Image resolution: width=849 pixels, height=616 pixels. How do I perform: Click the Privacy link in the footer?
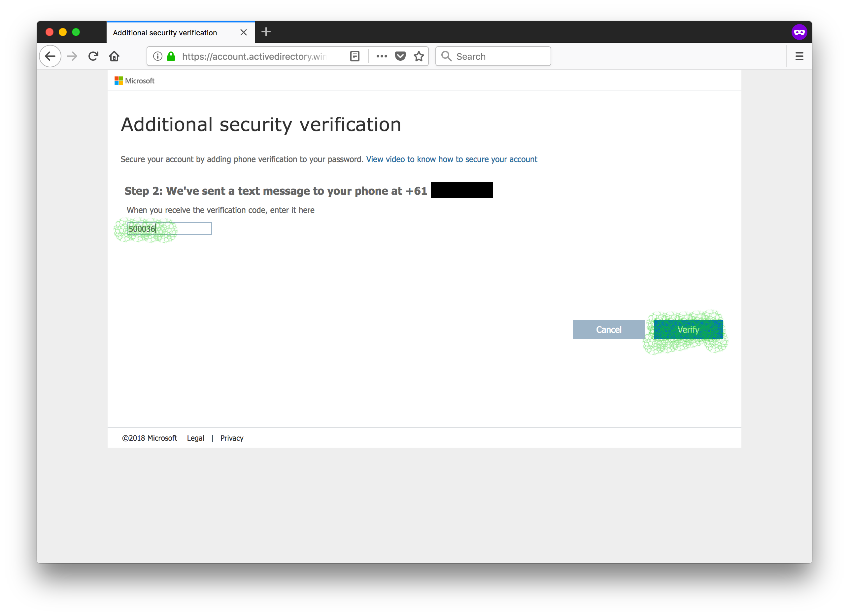pos(232,437)
